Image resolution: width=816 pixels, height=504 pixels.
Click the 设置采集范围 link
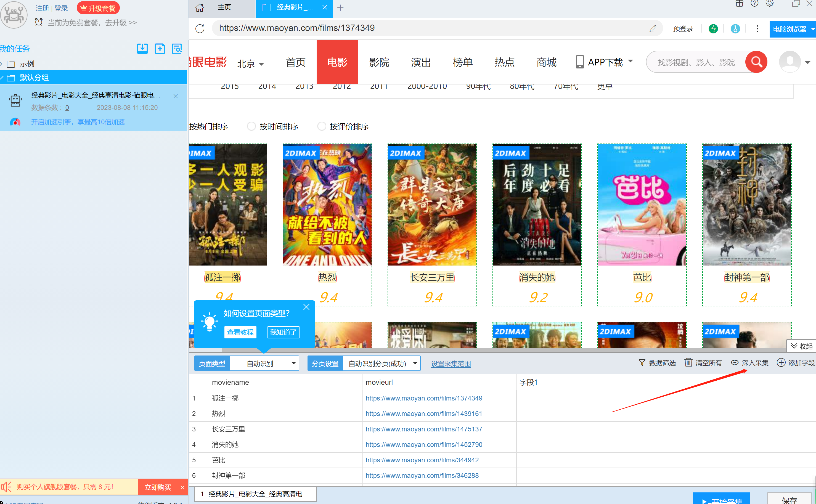(x=451, y=364)
